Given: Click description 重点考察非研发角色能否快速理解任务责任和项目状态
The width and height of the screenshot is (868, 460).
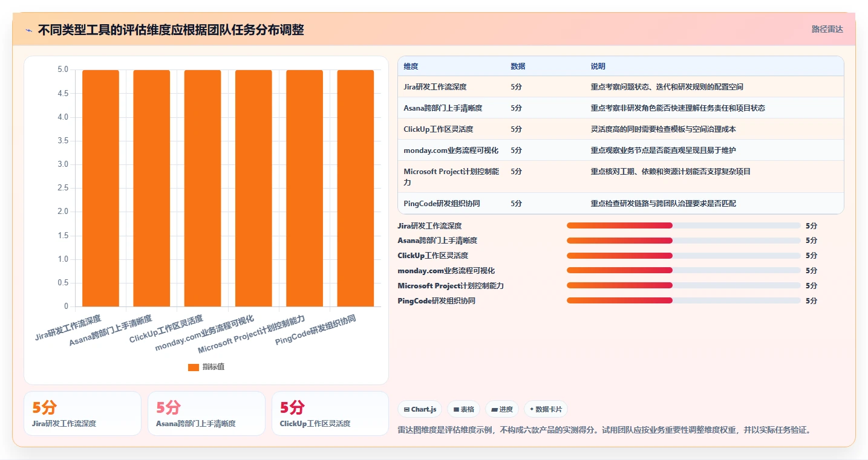Looking at the screenshot, I should pos(678,108).
